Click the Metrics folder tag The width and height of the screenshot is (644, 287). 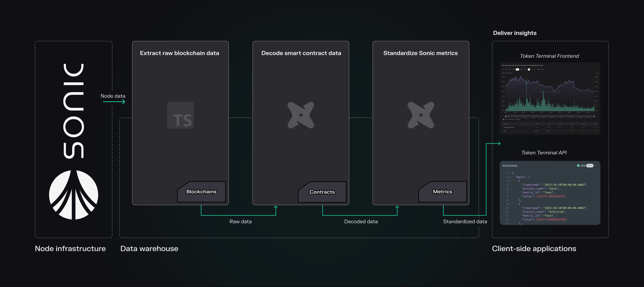(443, 192)
